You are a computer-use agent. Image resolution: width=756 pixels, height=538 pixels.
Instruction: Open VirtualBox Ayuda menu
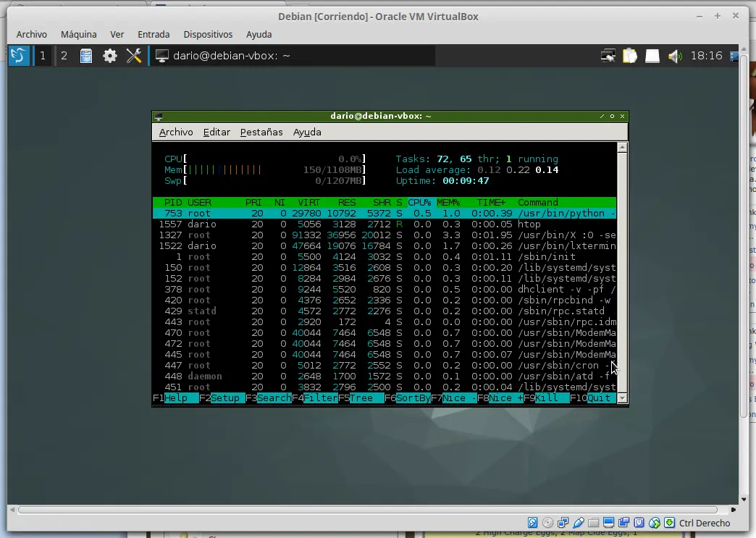(x=259, y=34)
